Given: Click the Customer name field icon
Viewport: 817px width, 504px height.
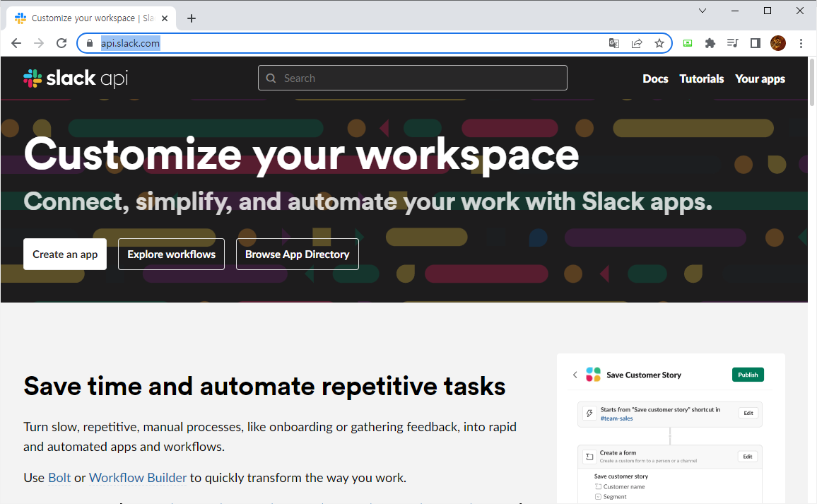Looking at the screenshot, I should click(598, 486).
